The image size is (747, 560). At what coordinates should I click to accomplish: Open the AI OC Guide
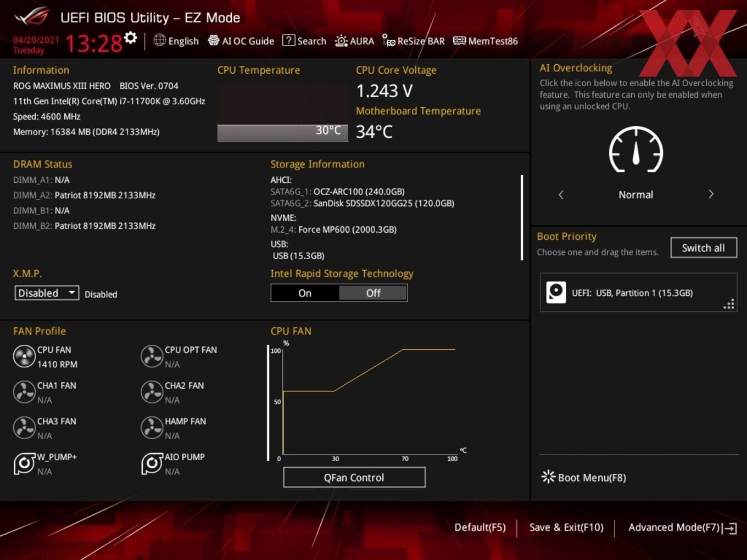point(241,41)
